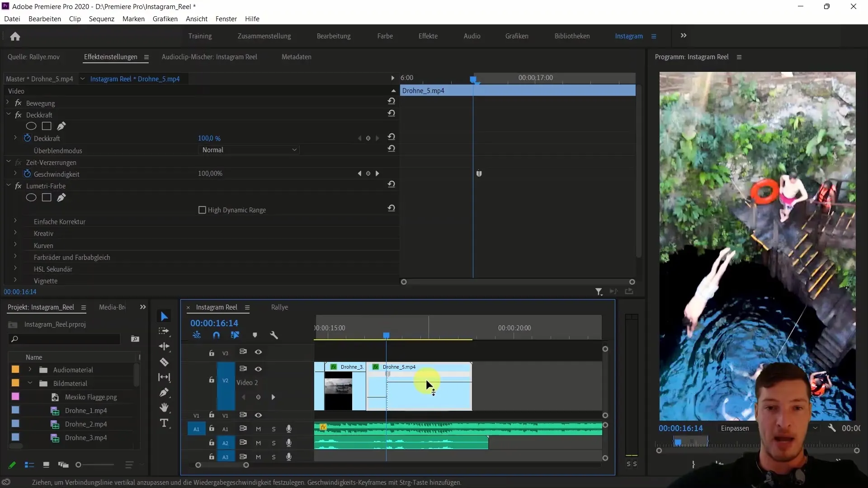Toggle timeline snap magnet icon
868x488 pixels.
pos(216,335)
